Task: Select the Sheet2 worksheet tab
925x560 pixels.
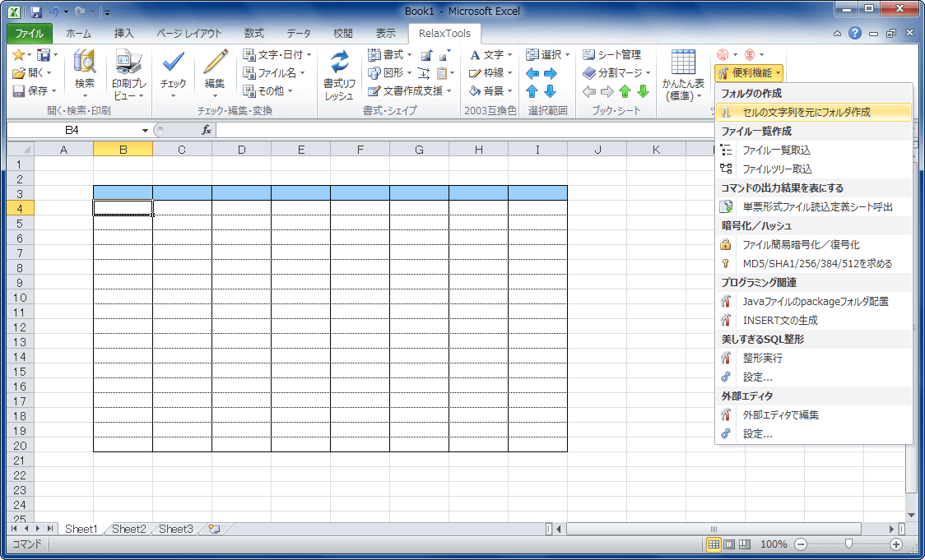Action: click(x=128, y=529)
